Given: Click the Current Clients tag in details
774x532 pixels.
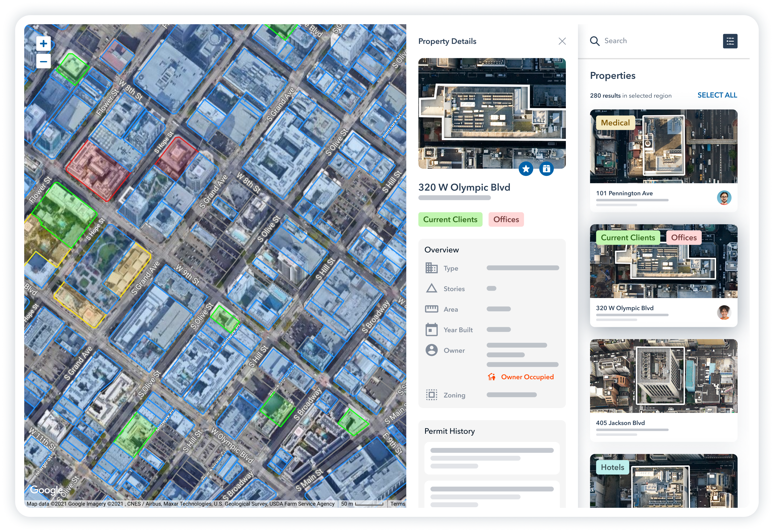Looking at the screenshot, I should pos(450,220).
